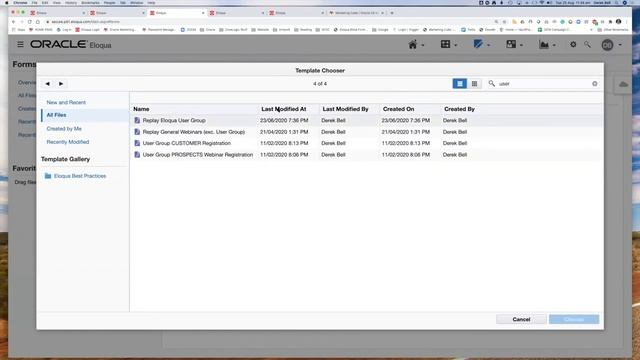Click 11/02/2020 8:13 PM Last Modified cell
Screen dimensions: 640x360
(x=284, y=143)
